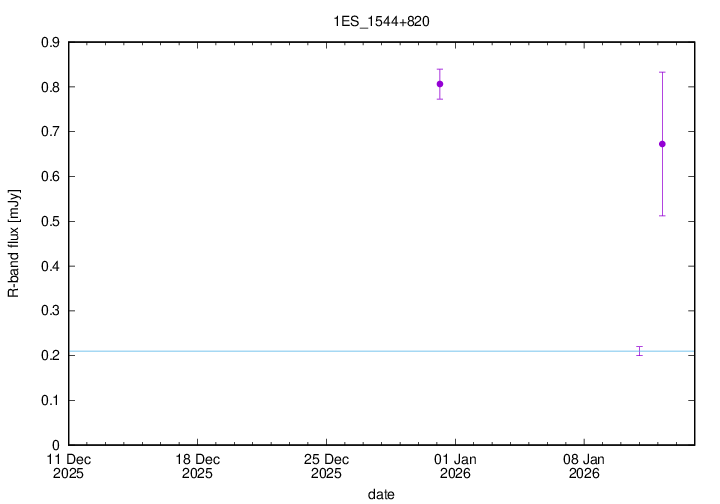
Task: Click the R-band flux y-axis label
Action: pyautogui.click(x=14, y=243)
